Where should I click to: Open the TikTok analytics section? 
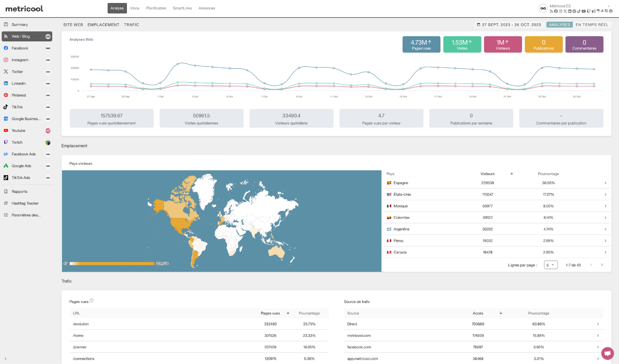tap(27, 107)
